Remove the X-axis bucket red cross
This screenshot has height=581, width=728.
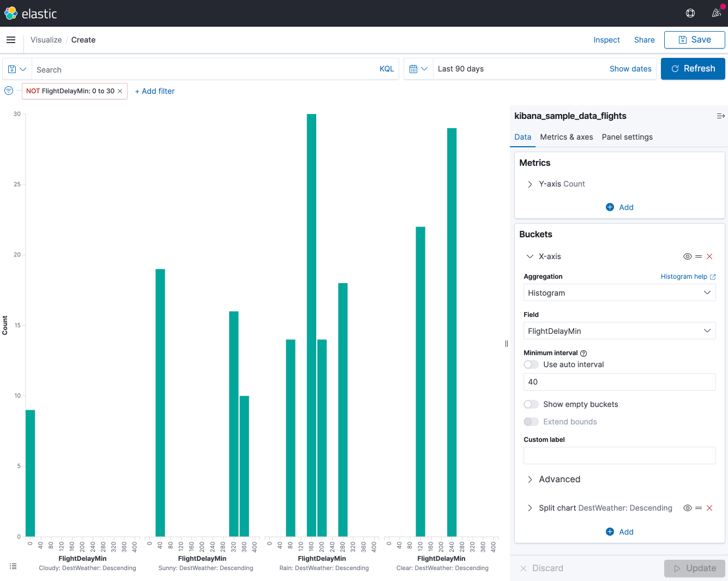[709, 256]
